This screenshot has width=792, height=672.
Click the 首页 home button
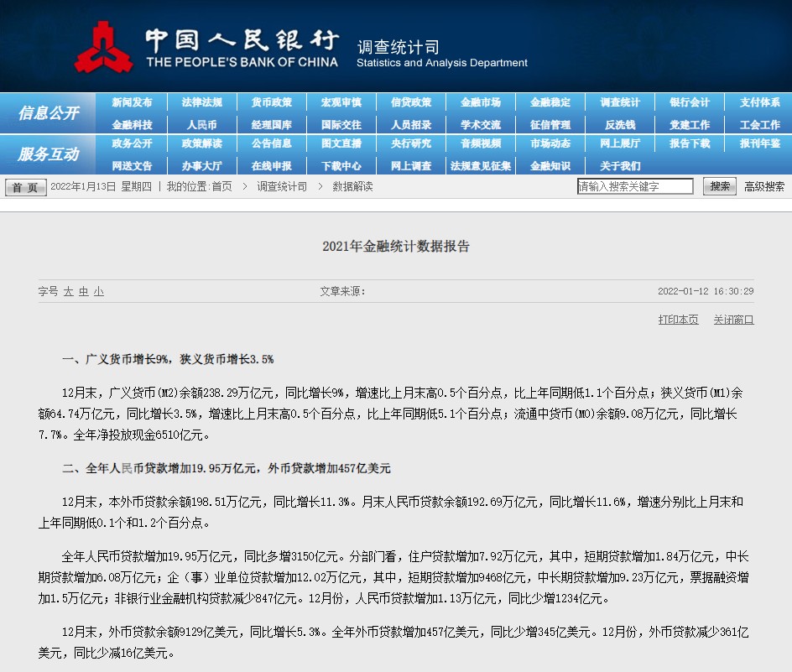tap(26, 187)
